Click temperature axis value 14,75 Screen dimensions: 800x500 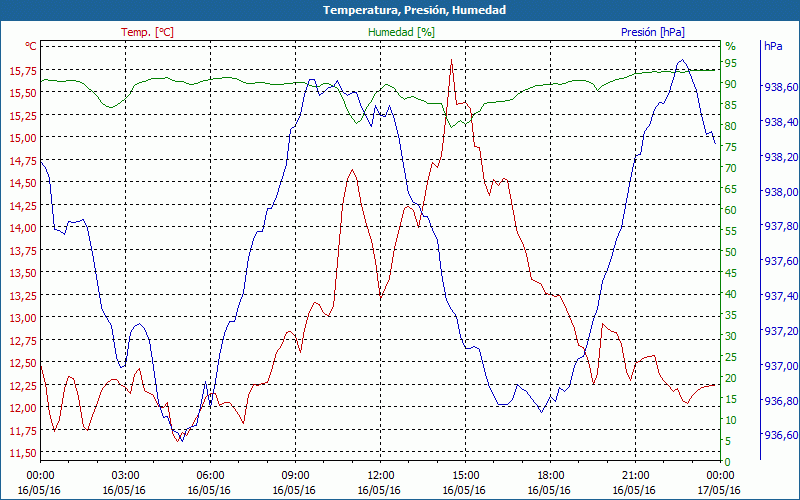point(23,160)
